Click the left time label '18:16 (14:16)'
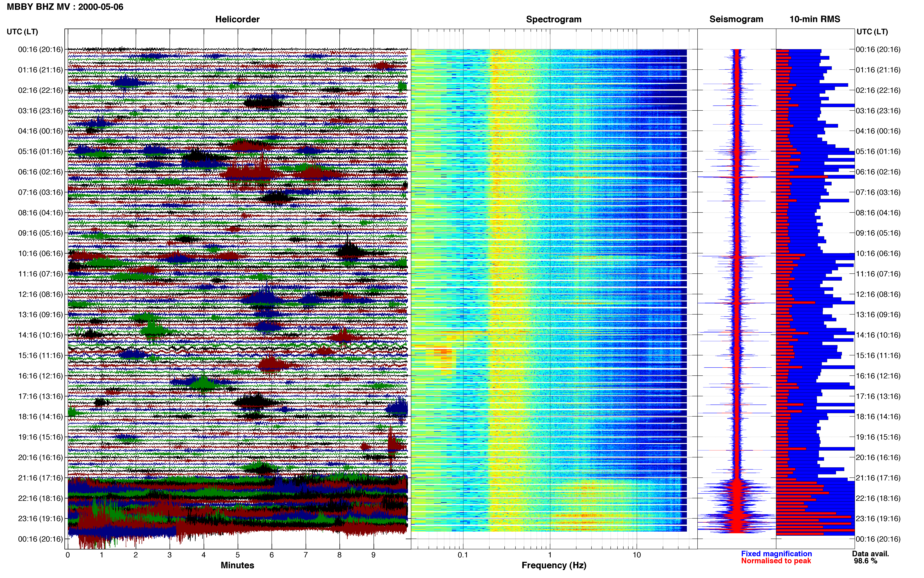Image resolution: width=924 pixels, height=578 pixels. [x=41, y=417]
